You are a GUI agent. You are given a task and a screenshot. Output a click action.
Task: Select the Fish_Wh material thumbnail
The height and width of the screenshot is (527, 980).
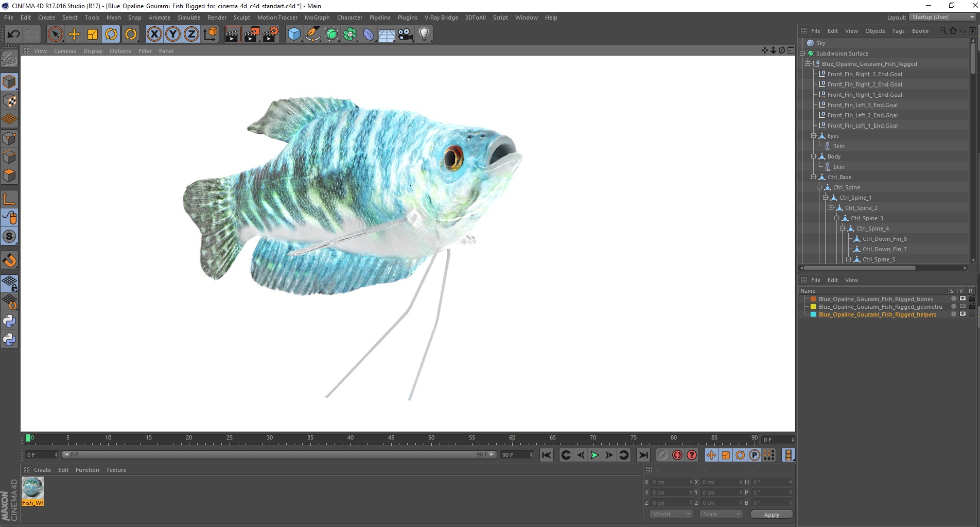coord(32,491)
